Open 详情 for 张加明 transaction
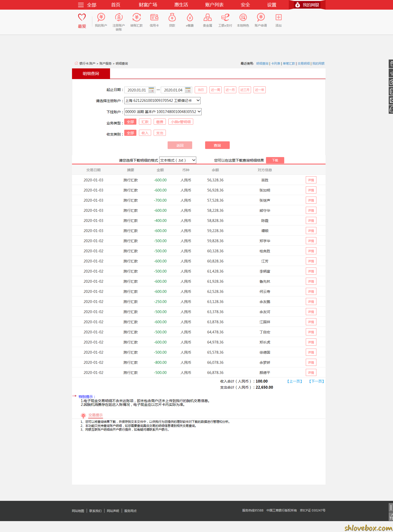The height and width of the screenshot is (532, 393). click(311, 190)
